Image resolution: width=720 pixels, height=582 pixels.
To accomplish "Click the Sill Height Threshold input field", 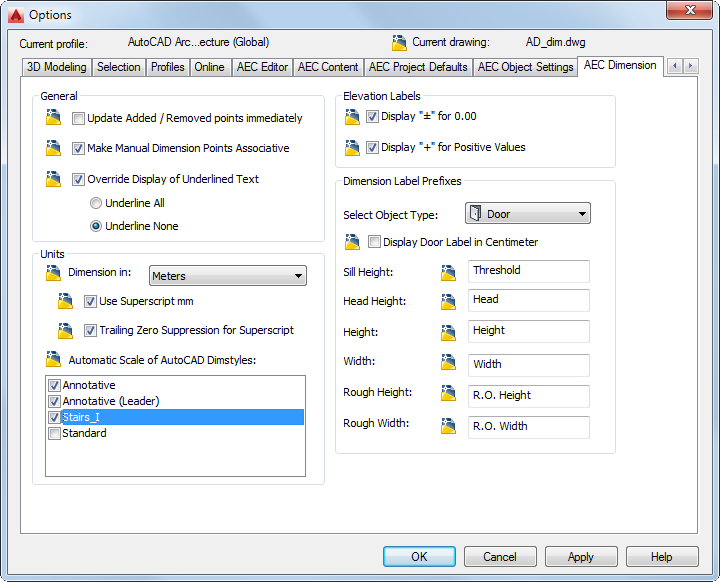I will [529, 271].
